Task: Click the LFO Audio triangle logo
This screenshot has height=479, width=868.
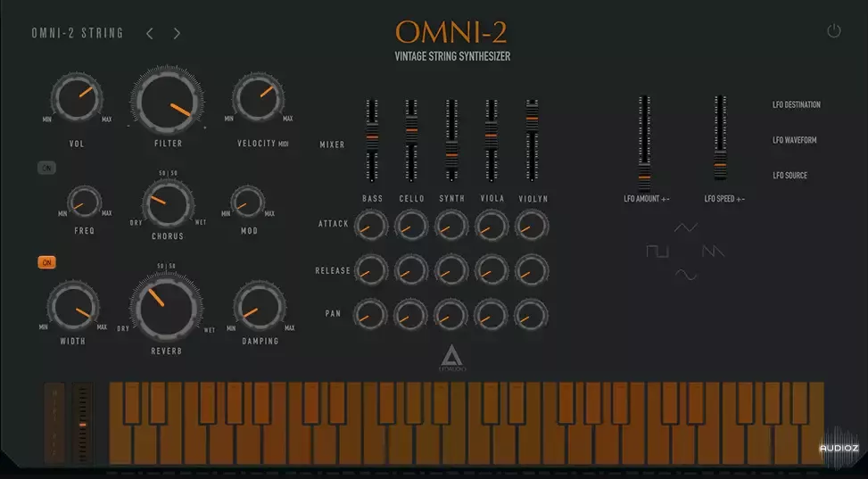Action: [x=451, y=358]
